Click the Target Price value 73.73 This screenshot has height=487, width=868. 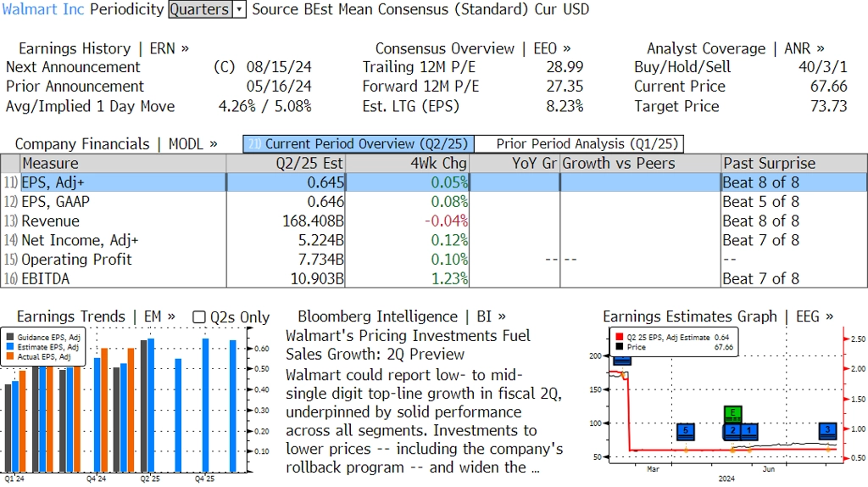[829, 106]
